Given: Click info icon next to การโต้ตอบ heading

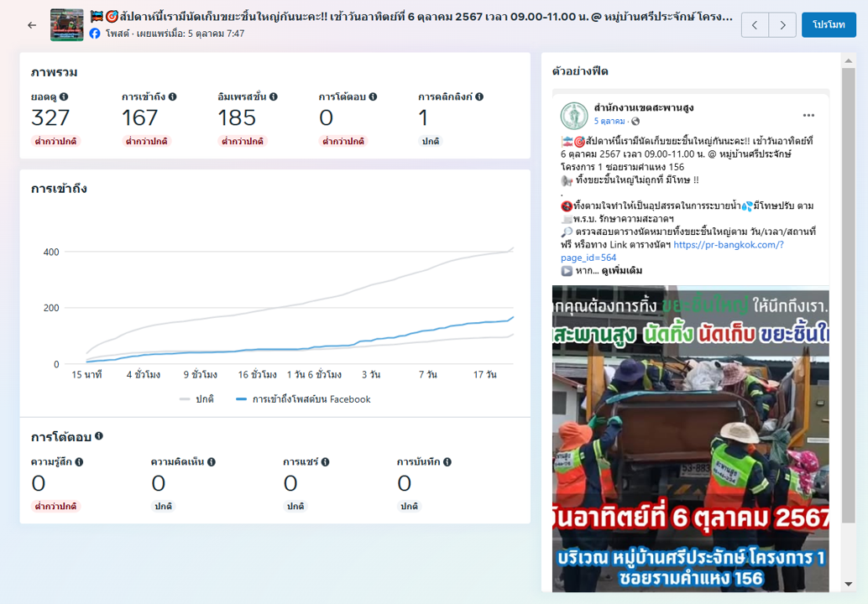Looking at the screenshot, I should 99,437.
